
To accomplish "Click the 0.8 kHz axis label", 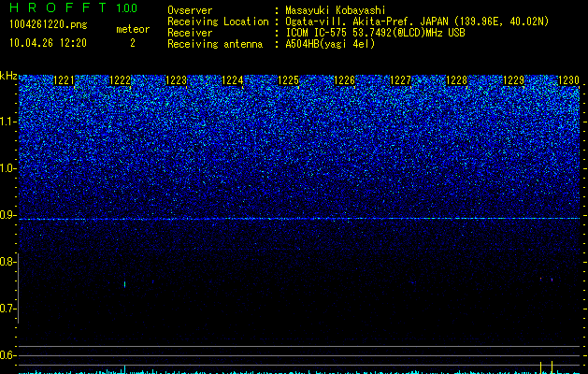I will (x=7, y=262).
